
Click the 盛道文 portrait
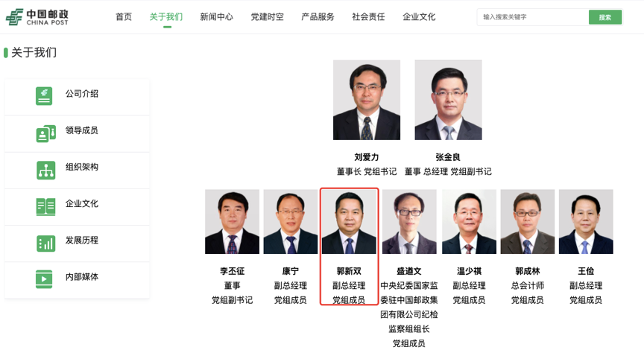point(409,222)
